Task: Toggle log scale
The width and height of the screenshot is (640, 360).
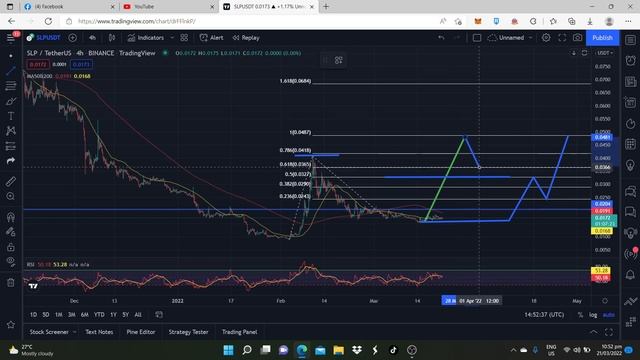Action: pyautogui.click(x=593, y=315)
